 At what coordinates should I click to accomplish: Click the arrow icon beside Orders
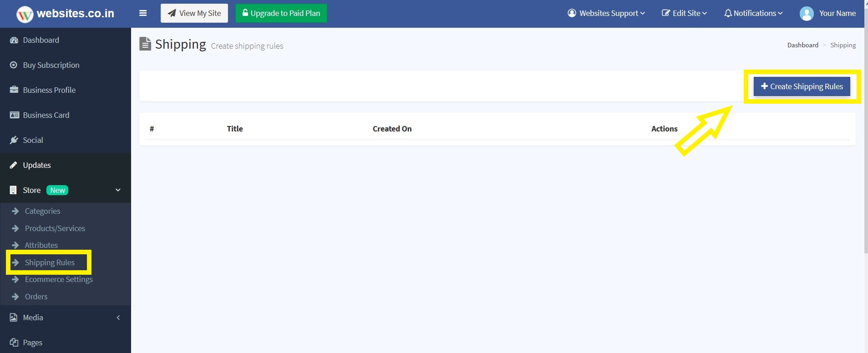click(x=15, y=297)
